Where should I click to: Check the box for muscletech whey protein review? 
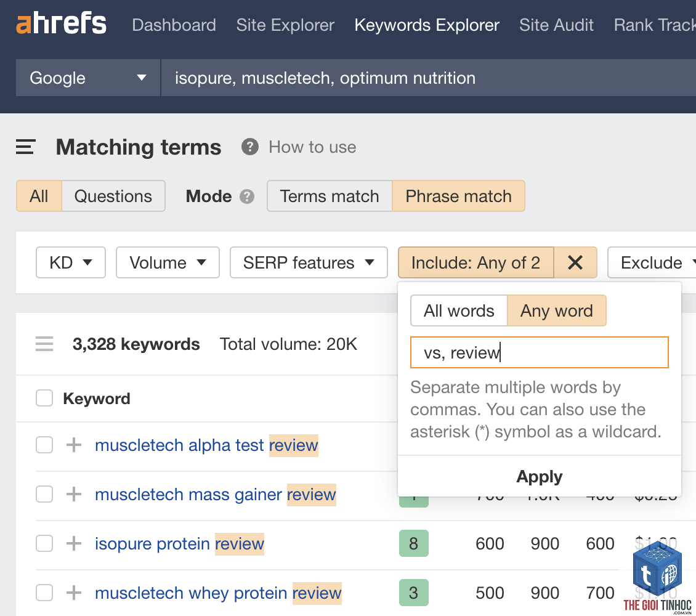[44, 593]
